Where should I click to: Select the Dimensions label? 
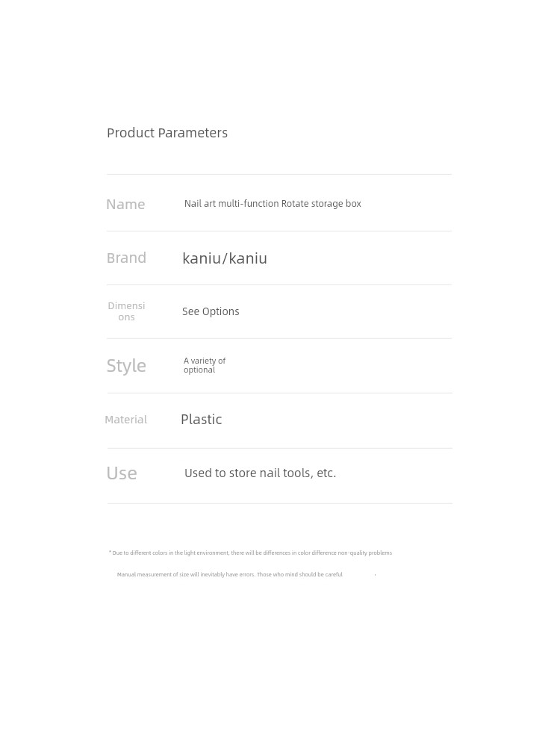point(126,311)
